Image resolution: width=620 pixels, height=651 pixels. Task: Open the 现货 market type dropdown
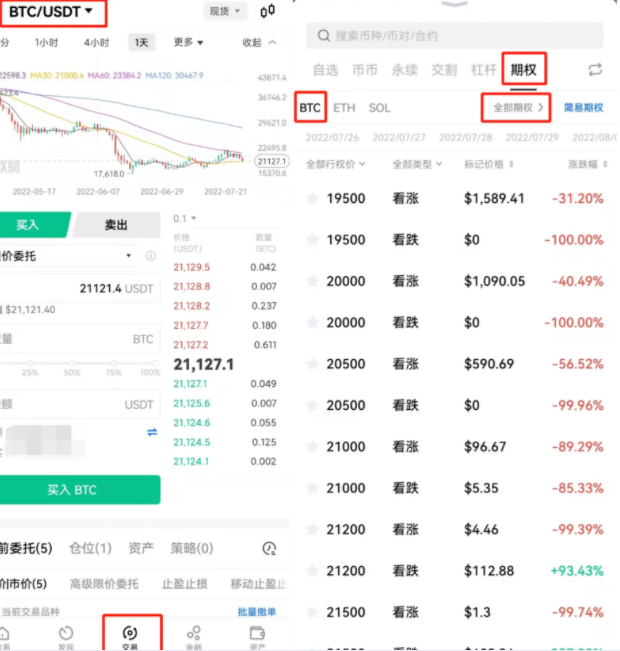coord(225,11)
